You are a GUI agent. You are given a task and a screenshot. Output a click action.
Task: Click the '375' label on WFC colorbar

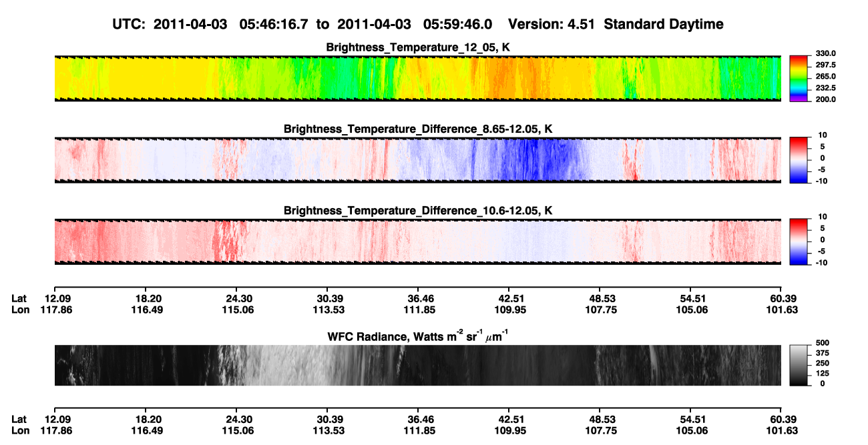[x=822, y=354]
